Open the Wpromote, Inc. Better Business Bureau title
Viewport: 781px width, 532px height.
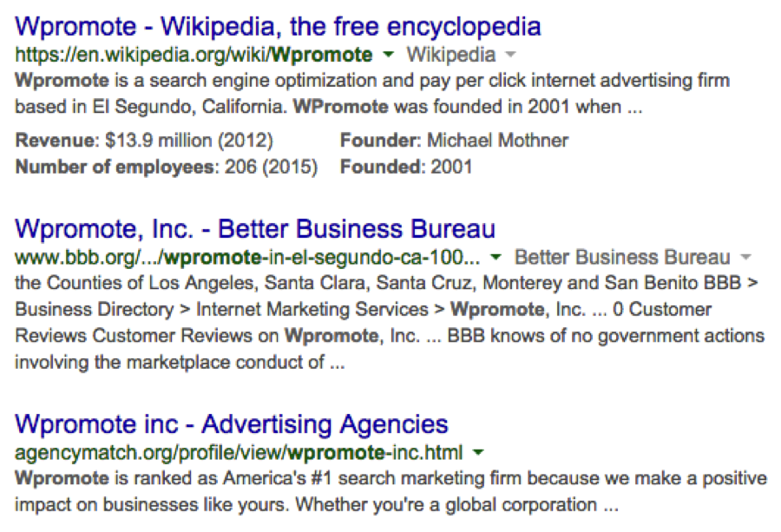point(255,228)
